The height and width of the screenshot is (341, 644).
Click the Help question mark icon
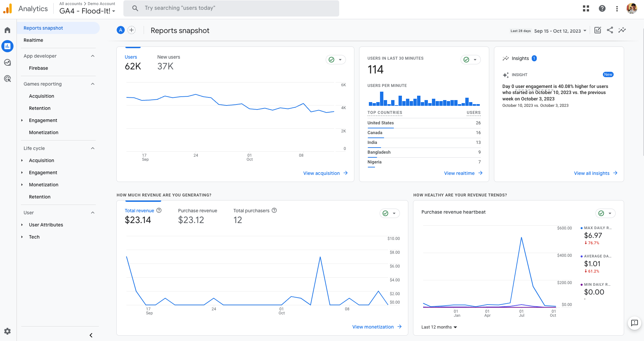coord(602,9)
